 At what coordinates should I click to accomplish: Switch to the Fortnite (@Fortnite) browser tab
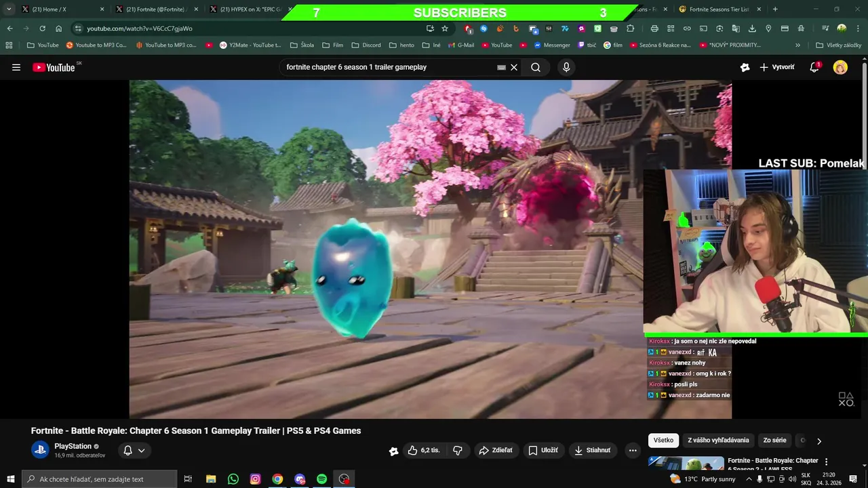[156, 9]
